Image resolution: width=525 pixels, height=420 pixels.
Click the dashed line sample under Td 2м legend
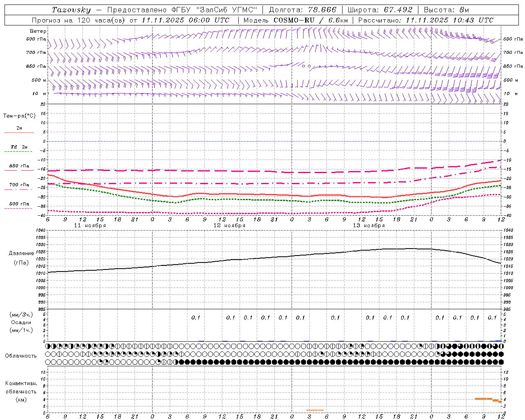18,152
